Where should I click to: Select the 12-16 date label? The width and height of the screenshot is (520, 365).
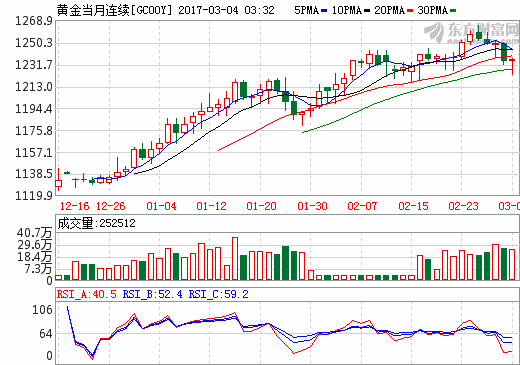(x=75, y=206)
